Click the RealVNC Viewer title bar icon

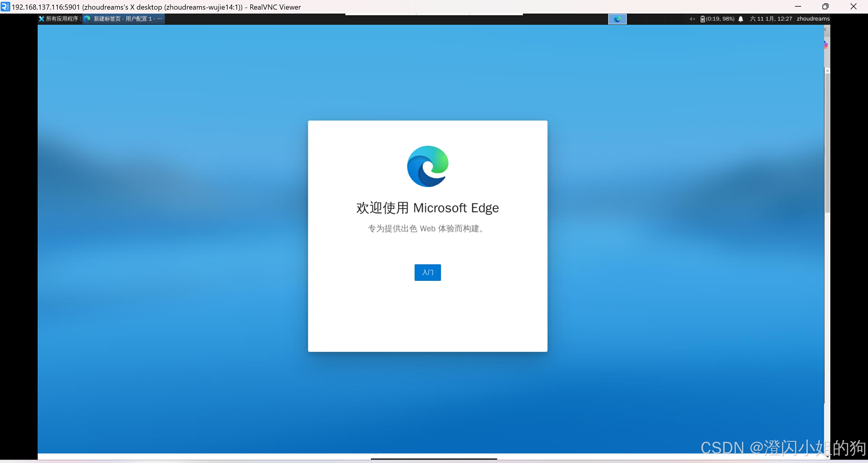point(5,7)
